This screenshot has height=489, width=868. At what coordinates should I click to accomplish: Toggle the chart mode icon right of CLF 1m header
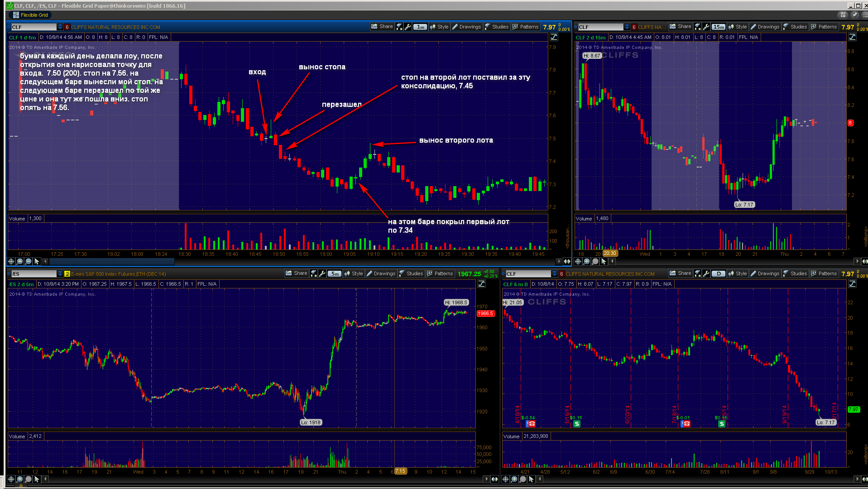pyautogui.click(x=554, y=37)
